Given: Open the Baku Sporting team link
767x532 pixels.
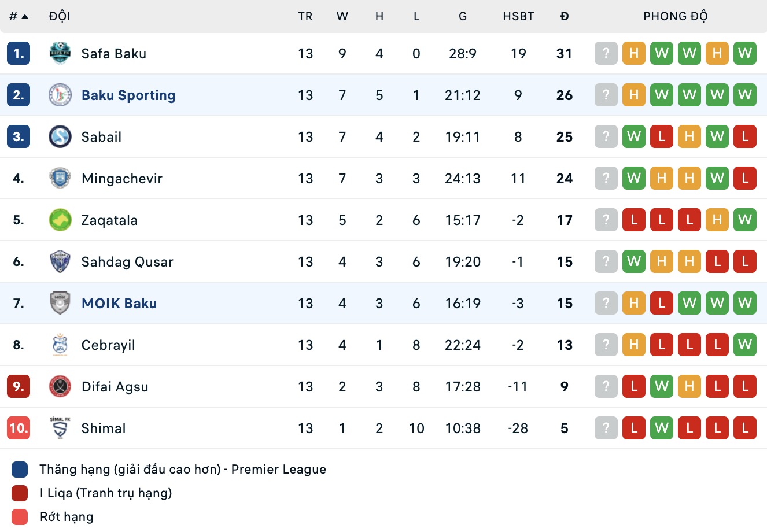Looking at the screenshot, I should (x=128, y=95).
